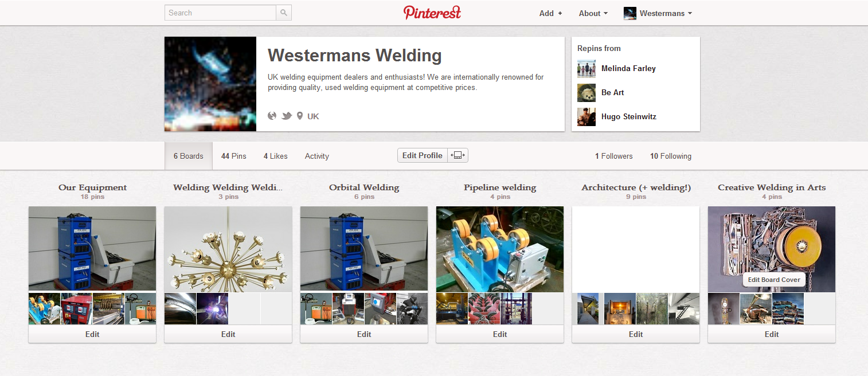Open the 10 Following link
The height and width of the screenshot is (376, 868).
point(670,156)
